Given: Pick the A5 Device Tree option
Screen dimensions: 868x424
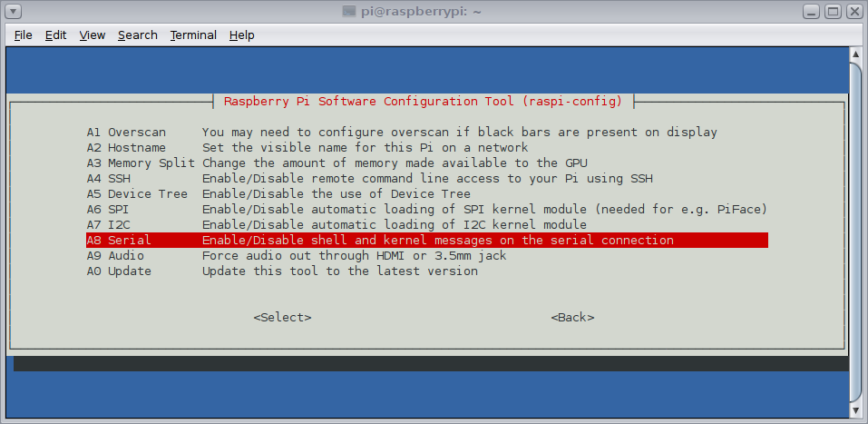Looking at the screenshot, I should (x=427, y=194).
